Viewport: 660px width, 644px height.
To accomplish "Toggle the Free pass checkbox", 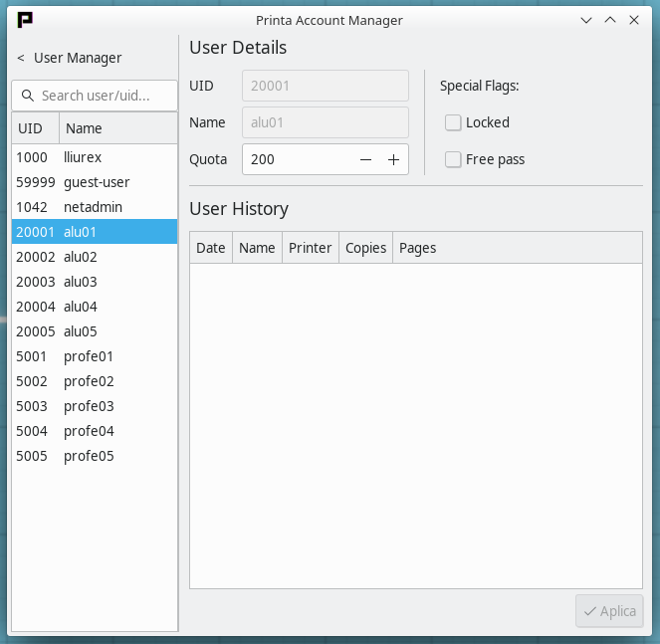I will tap(453, 159).
